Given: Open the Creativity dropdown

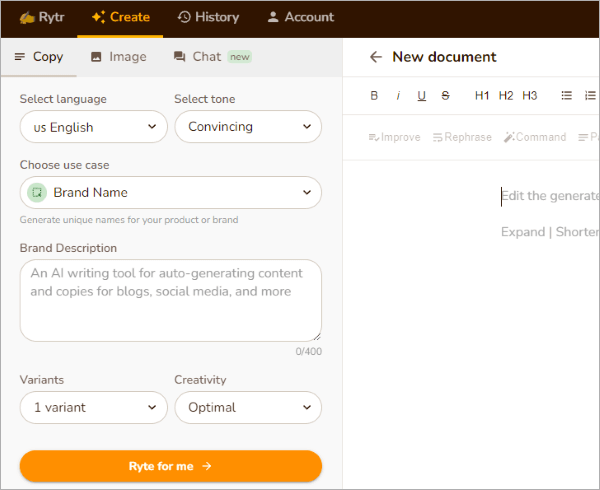Looking at the screenshot, I should (248, 407).
